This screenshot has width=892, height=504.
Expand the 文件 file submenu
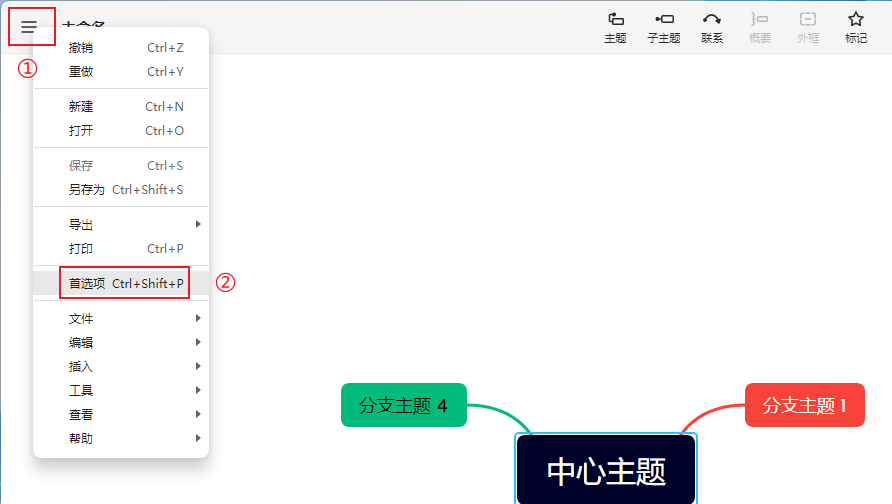(121, 319)
